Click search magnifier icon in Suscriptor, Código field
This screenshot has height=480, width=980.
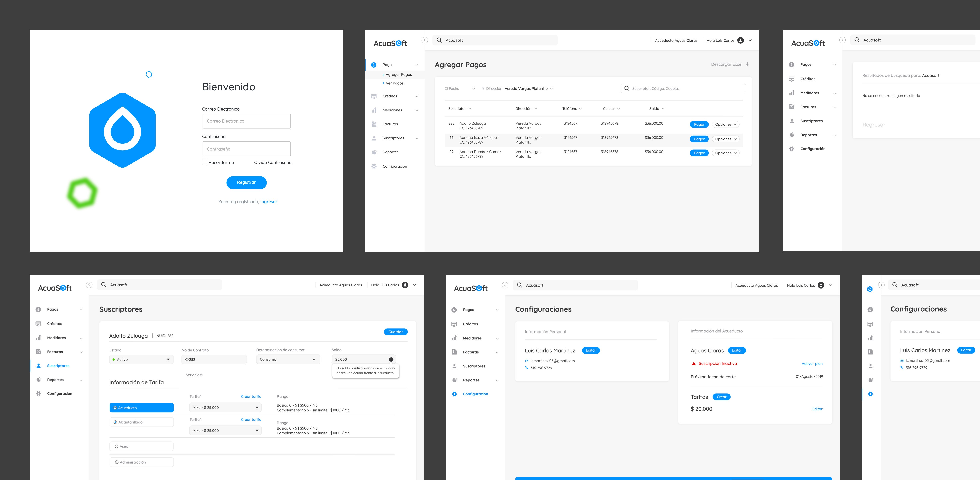pyautogui.click(x=627, y=89)
